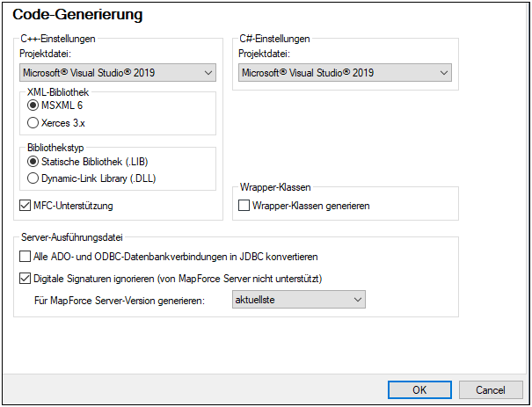Open the C++ Projektdatei dropdown
This screenshot has width=532, height=407.
(118, 73)
